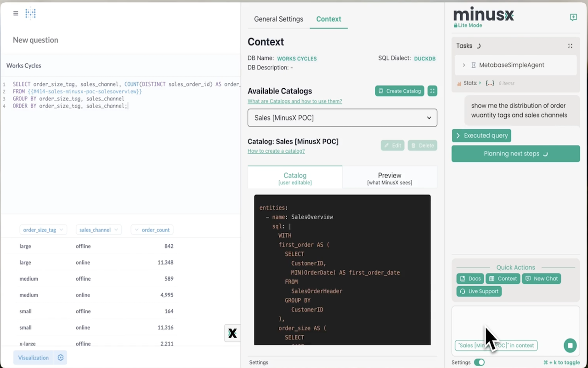The image size is (588, 368).
Task: Expand the MetabaseSimpleAgent task entry
Action: (x=464, y=65)
